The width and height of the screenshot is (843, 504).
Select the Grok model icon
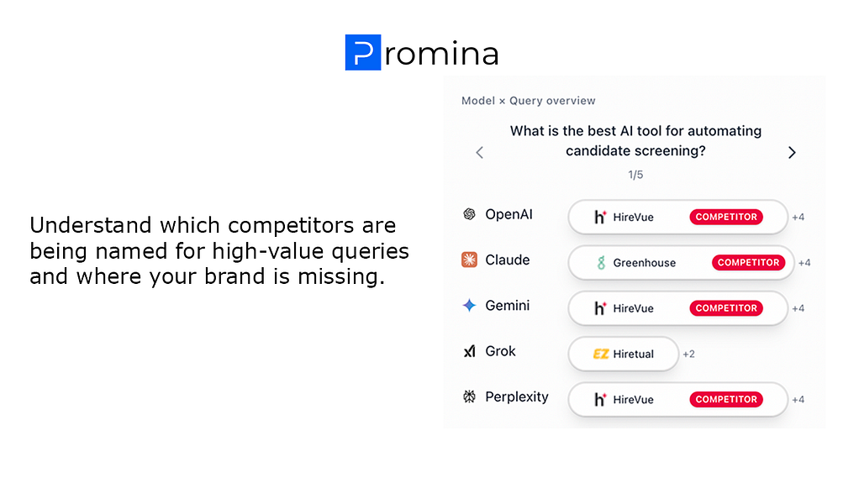[468, 351]
